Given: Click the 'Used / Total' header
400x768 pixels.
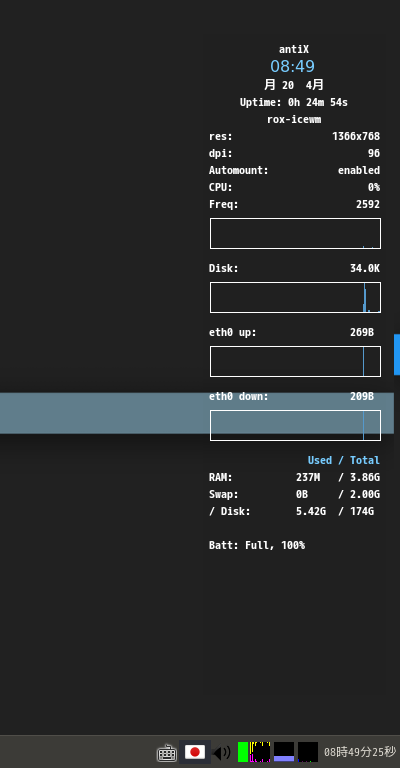Looking at the screenshot, I should (x=344, y=460).
